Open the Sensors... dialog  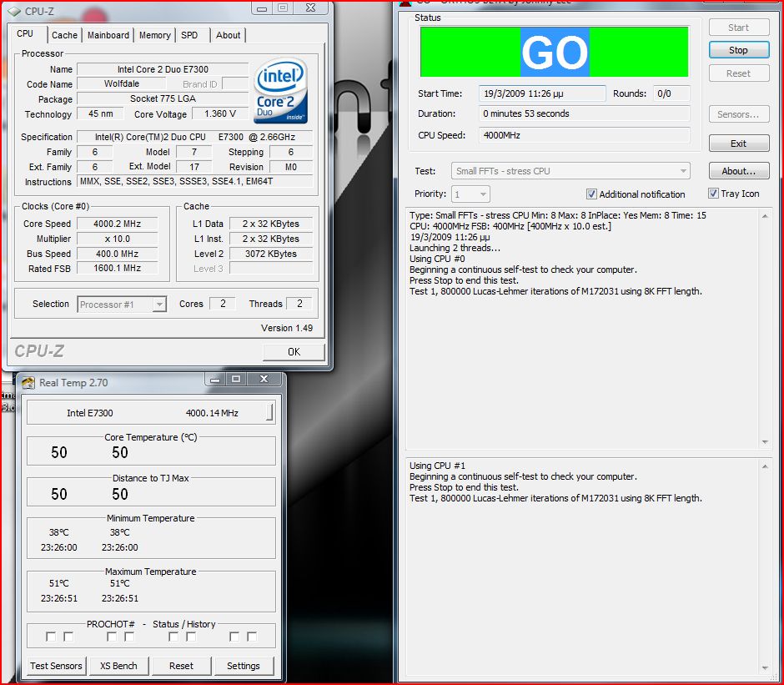[x=738, y=114]
